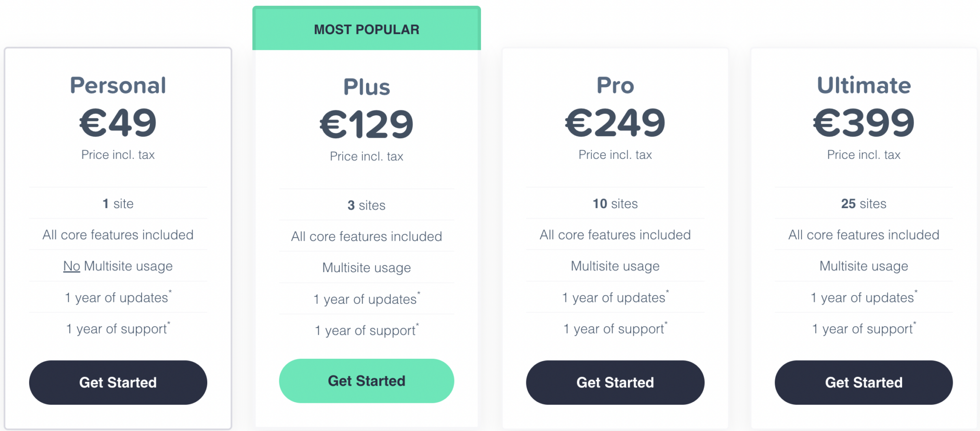Click the green Get Started button for Plus

tap(367, 381)
